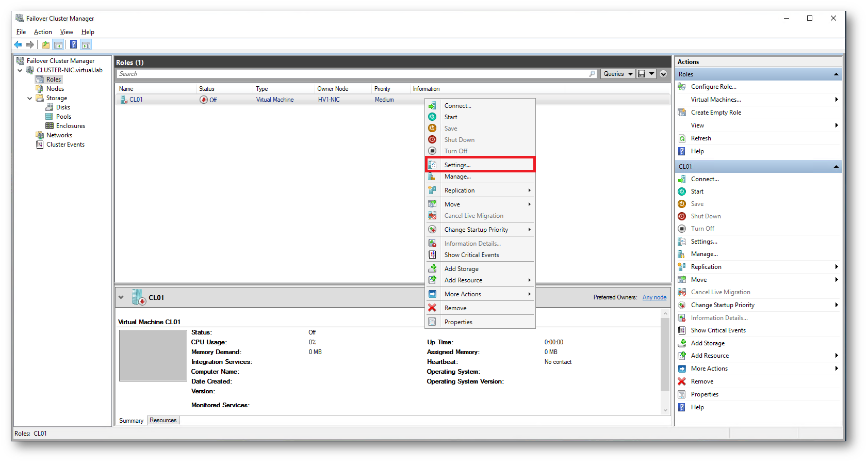The height and width of the screenshot is (463, 868).
Task: Choose Show Critical Events in context menu
Action: coord(480,255)
